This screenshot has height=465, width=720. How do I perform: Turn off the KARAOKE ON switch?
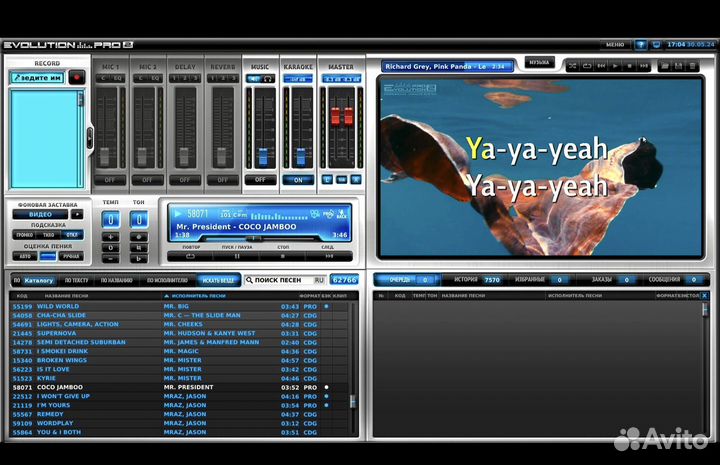coord(297,180)
